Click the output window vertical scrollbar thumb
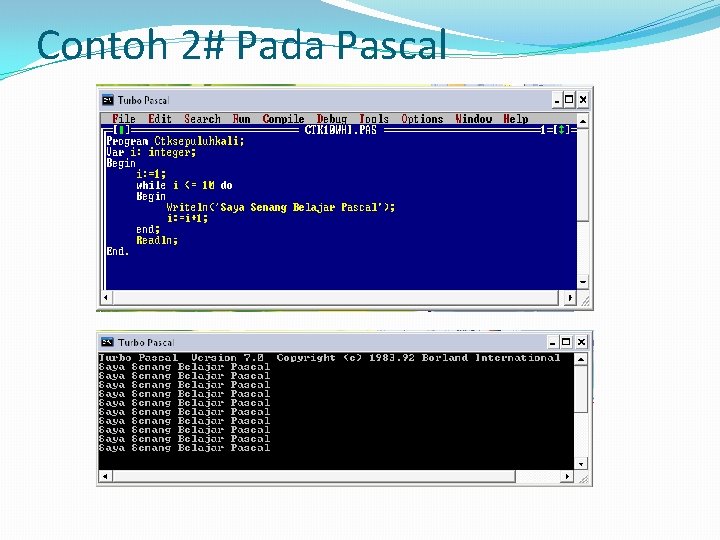This screenshot has width=720, height=540. (581, 389)
